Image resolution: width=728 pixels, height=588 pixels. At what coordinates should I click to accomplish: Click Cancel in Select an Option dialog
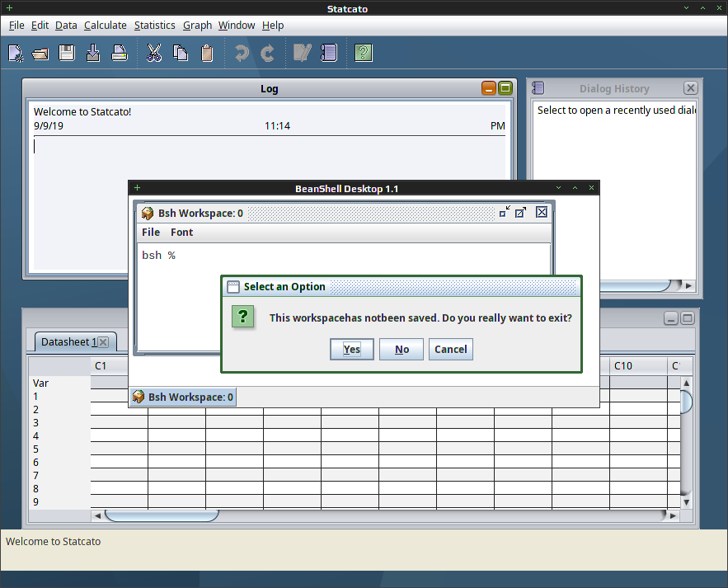451,350
